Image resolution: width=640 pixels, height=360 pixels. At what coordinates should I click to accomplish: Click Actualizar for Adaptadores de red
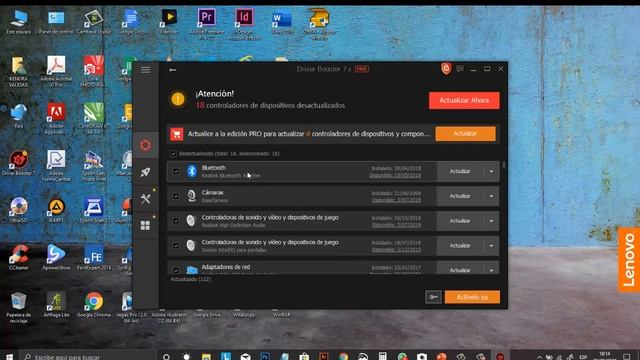pyautogui.click(x=460, y=270)
